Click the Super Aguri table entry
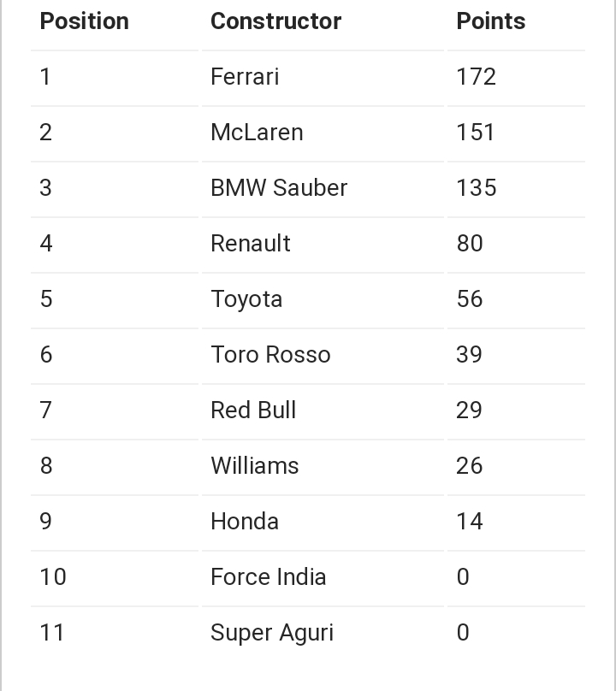The image size is (616, 691). pyautogui.click(x=272, y=633)
